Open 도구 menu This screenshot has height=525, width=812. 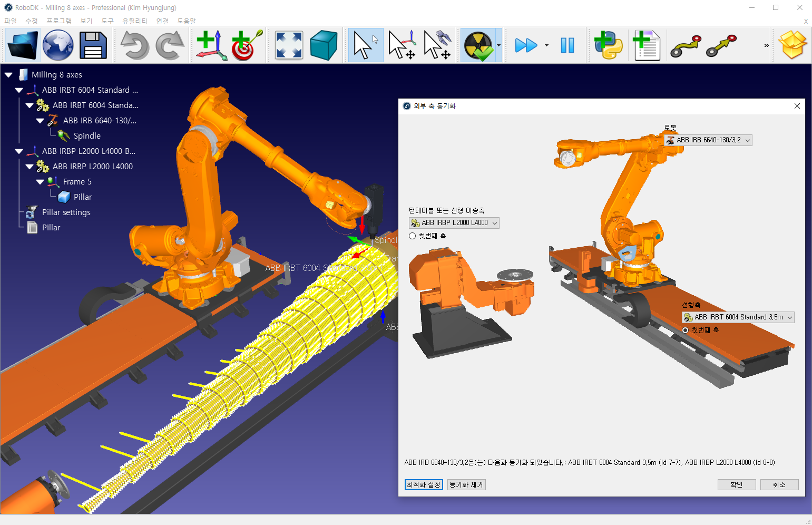pos(107,21)
